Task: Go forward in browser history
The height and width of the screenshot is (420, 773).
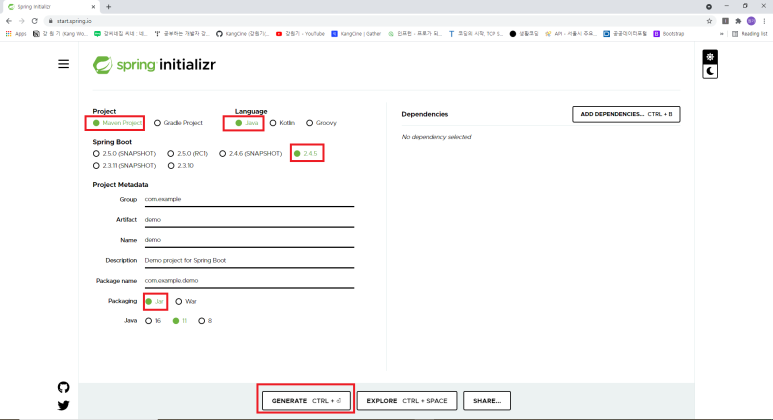Action: (22, 21)
